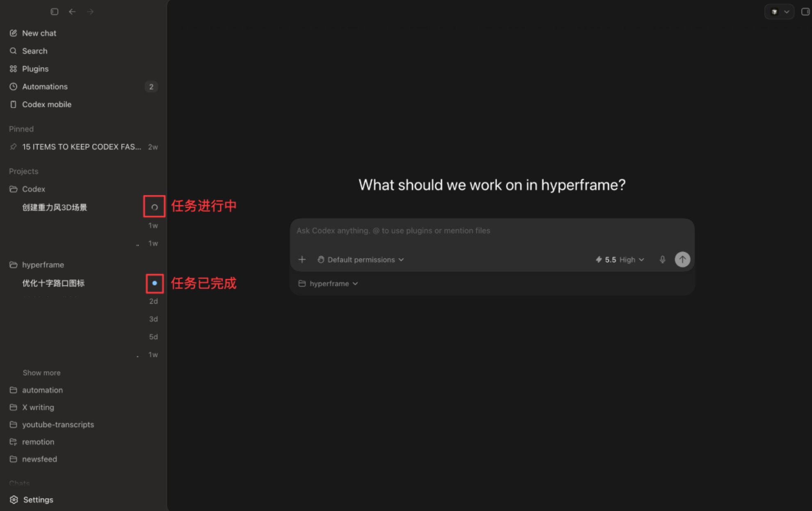Click the send arrow button

(682, 260)
